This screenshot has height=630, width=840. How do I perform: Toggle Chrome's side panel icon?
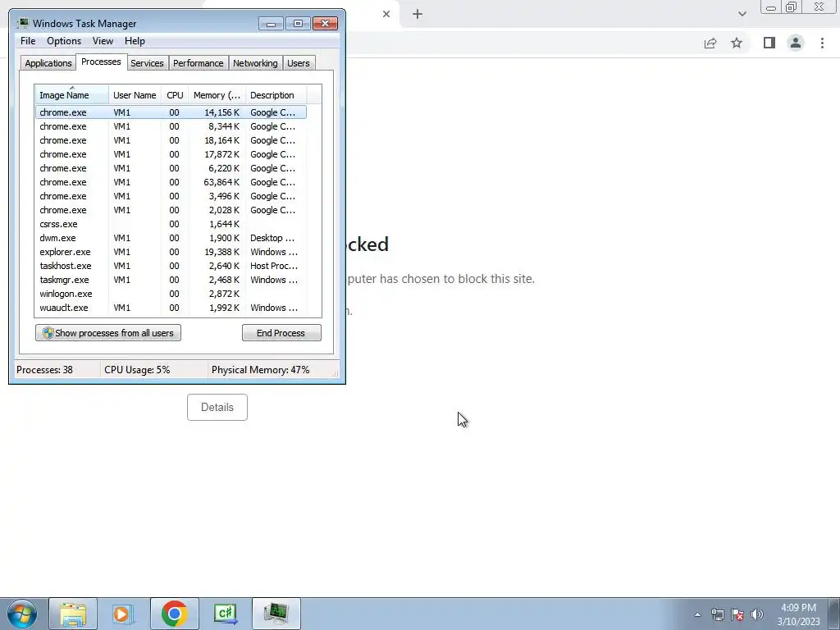tap(769, 43)
